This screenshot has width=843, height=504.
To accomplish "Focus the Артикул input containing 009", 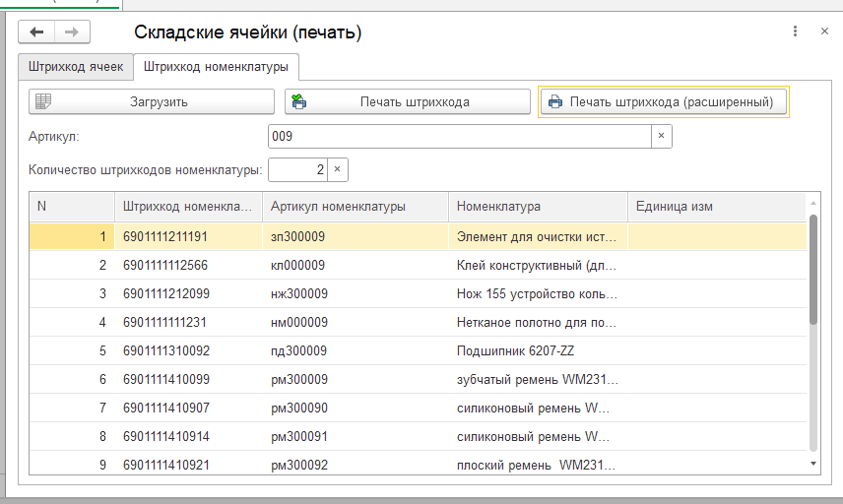I will pos(460,136).
